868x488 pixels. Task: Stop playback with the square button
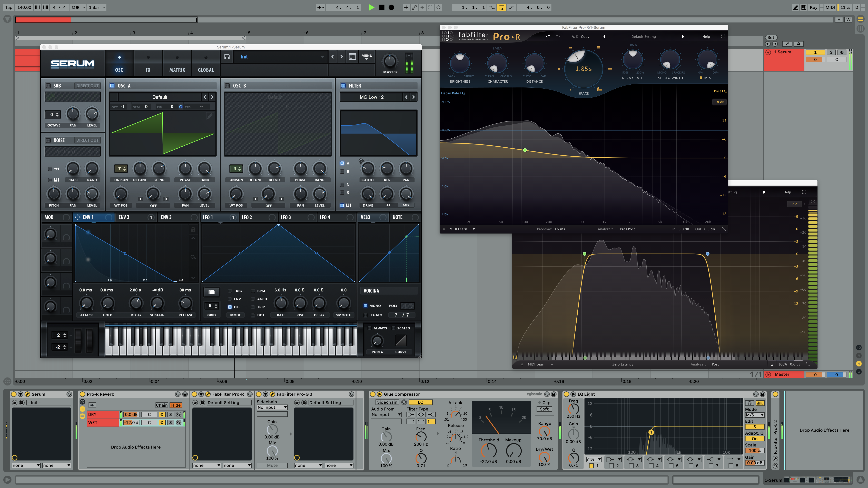(x=381, y=7)
